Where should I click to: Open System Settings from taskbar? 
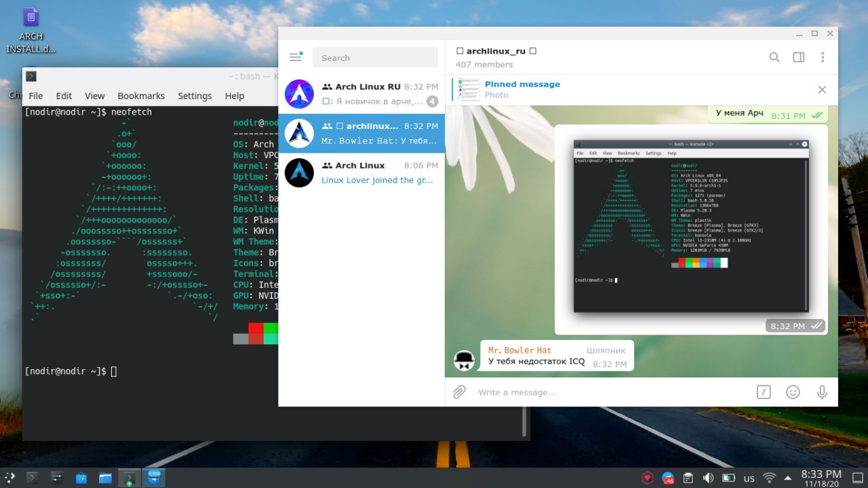[x=56, y=478]
